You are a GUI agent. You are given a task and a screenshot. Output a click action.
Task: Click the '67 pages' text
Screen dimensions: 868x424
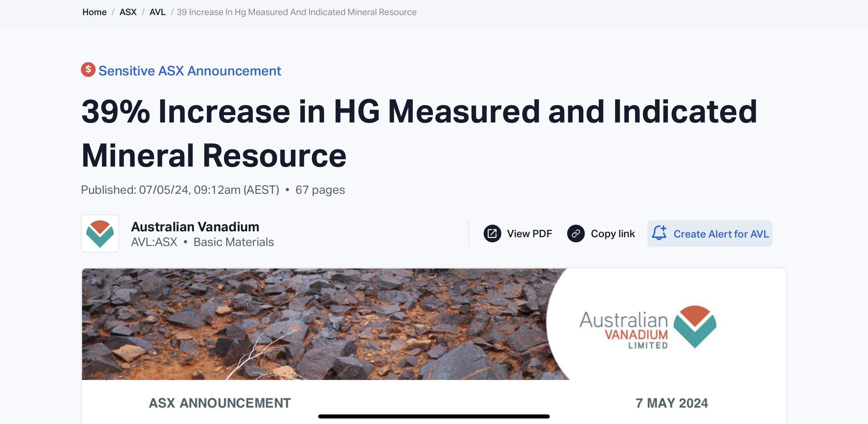(x=320, y=190)
